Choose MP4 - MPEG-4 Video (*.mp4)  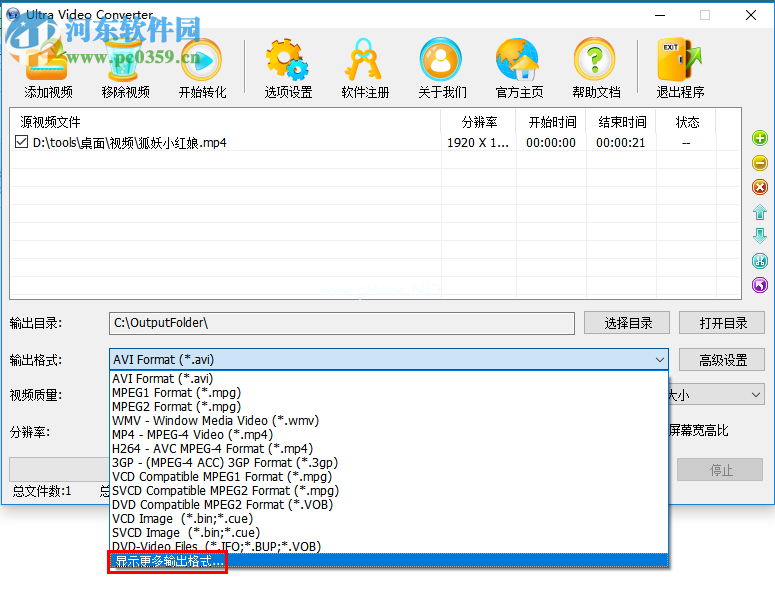point(388,435)
